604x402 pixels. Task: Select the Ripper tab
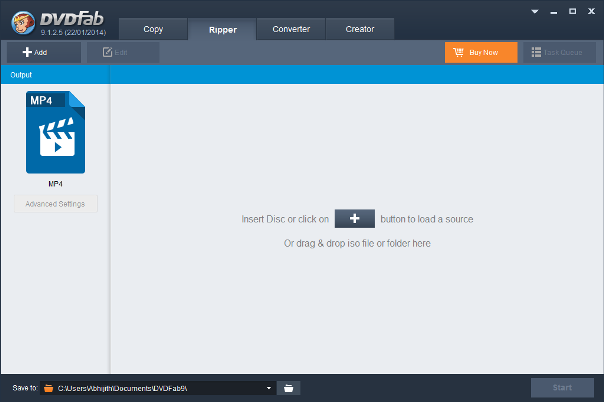[x=222, y=29]
